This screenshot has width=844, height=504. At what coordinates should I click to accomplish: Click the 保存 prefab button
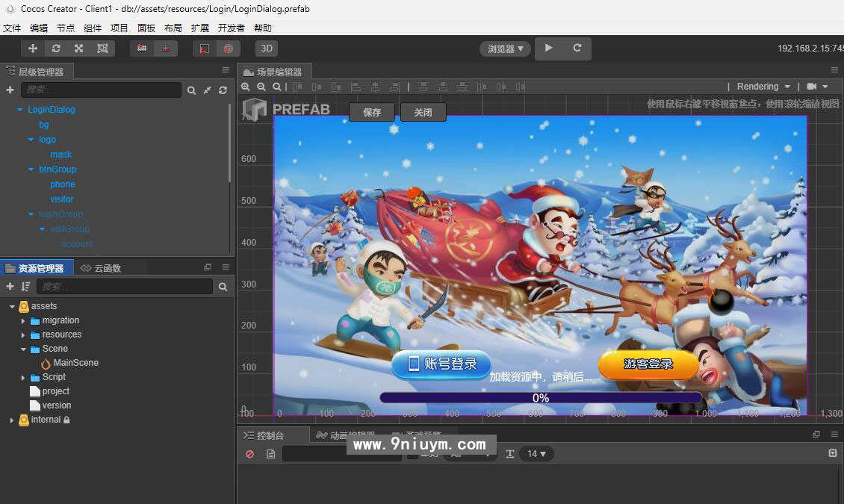point(372,113)
